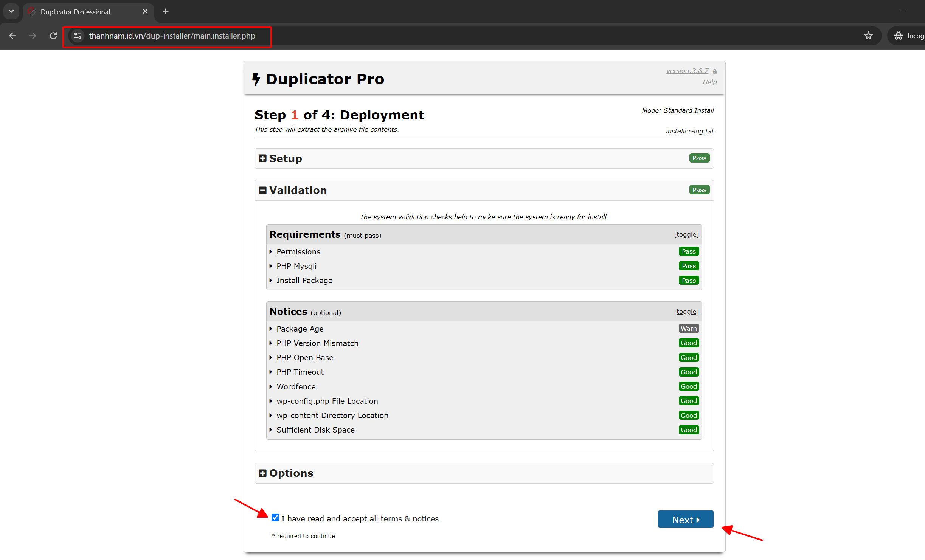Click the Pass badge for Install Package
The width and height of the screenshot is (925, 560).
pos(689,281)
